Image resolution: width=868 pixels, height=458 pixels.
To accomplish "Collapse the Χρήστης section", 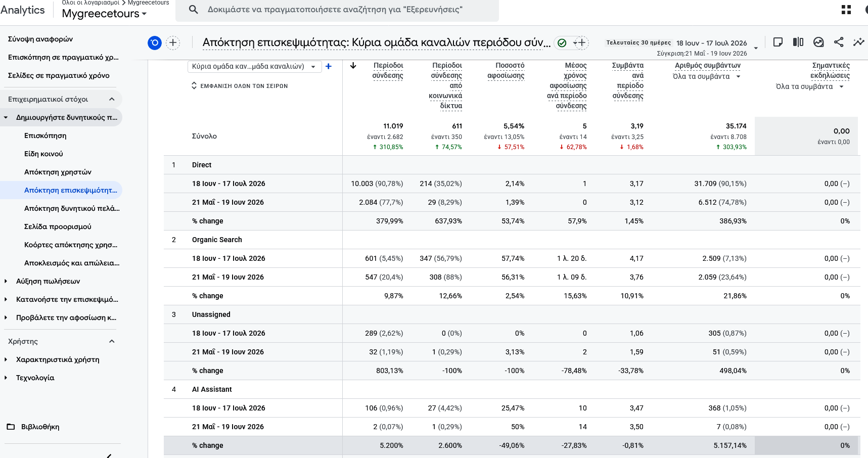I will pos(112,341).
